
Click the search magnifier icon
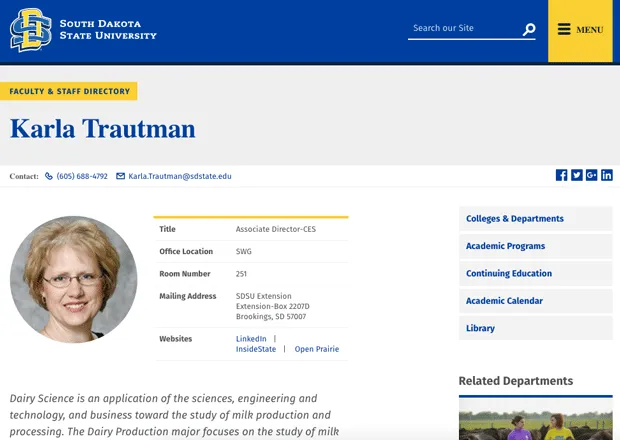(x=529, y=29)
